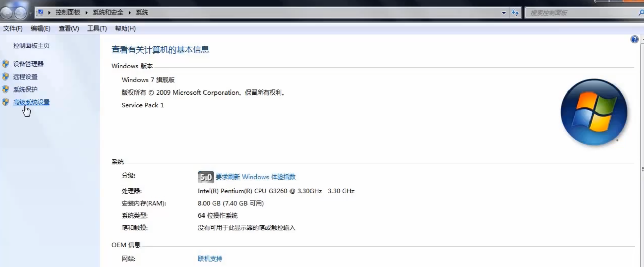Open 系统保护 link
Image resolution: width=644 pixels, height=267 pixels.
(x=25, y=89)
